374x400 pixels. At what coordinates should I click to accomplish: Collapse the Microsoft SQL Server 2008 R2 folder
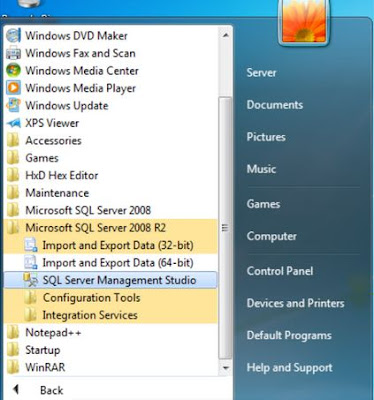click(110, 228)
